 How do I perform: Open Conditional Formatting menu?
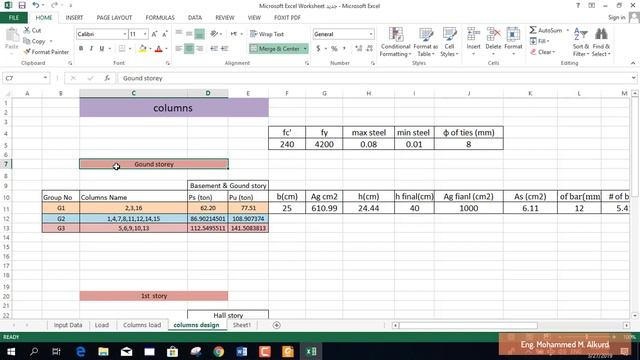(x=395, y=42)
